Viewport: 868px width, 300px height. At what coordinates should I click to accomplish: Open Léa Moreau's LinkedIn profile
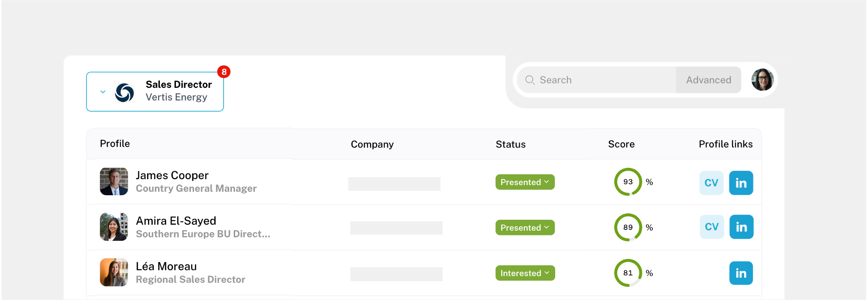(741, 273)
